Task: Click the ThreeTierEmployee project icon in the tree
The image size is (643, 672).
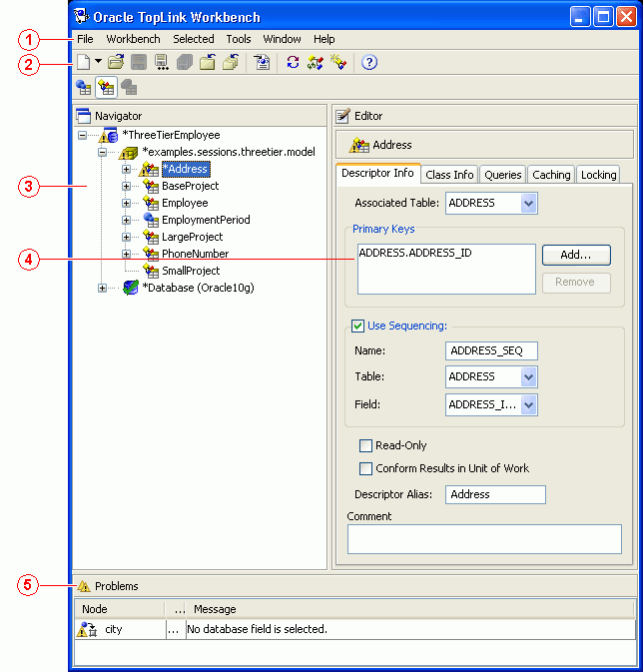Action: [108, 136]
